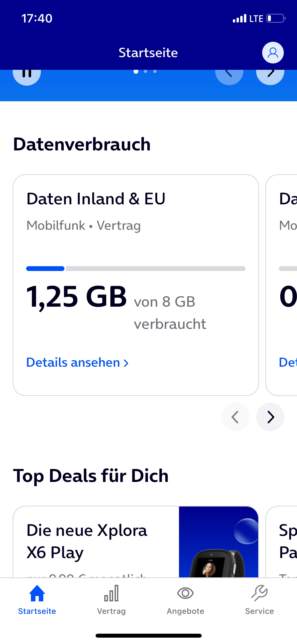Image resolution: width=297 pixels, height=644 pixels.
Task: Open Details ansehen link
Action: (77, 362)
